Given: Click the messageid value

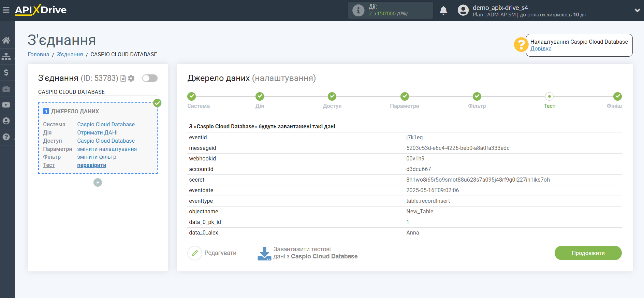Looking at the screenshot, I should pyautogui.click(x=458, y=148).
